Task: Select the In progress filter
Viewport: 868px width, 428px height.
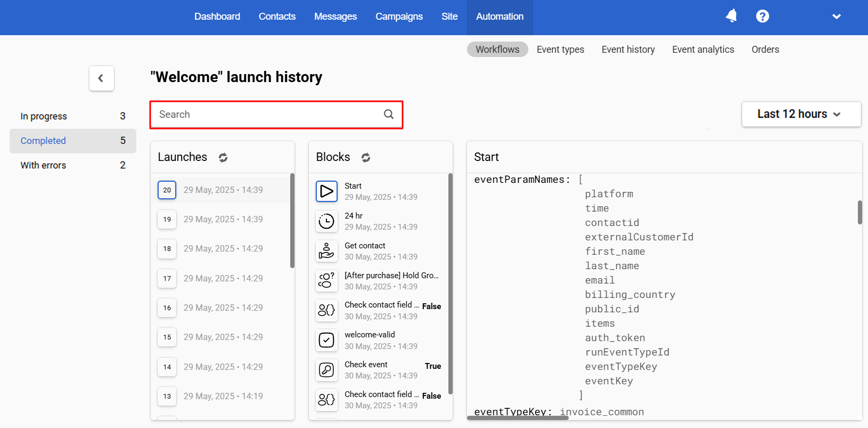Action: coord(44,116)
